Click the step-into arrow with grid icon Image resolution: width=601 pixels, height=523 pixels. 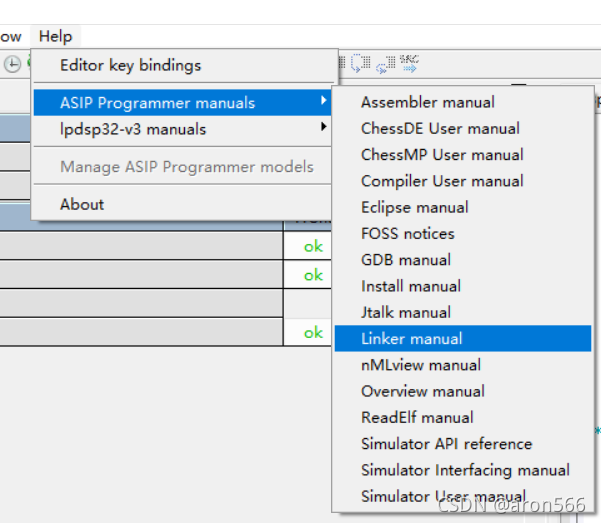(386, 64)
